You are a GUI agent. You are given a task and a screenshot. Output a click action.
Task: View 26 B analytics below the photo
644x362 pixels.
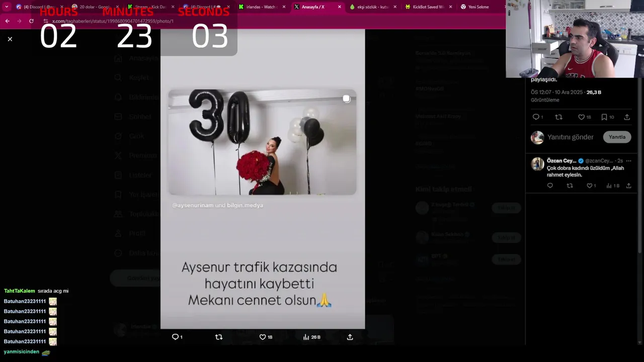click(311, 337)
